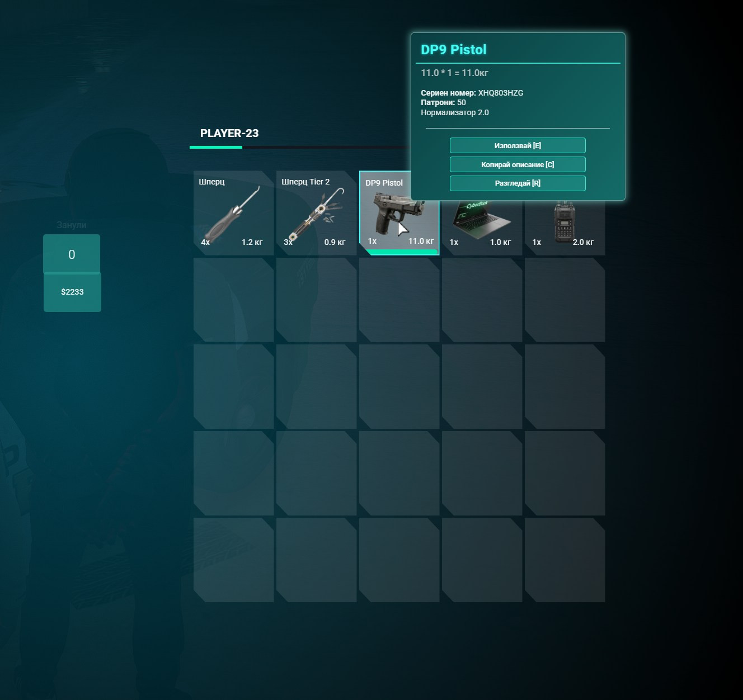Click the Нормализатор 2.0 line
Image resolution: width=743 pixels, height=700 pixels.
pyautogui.click(x=455, y=112)
